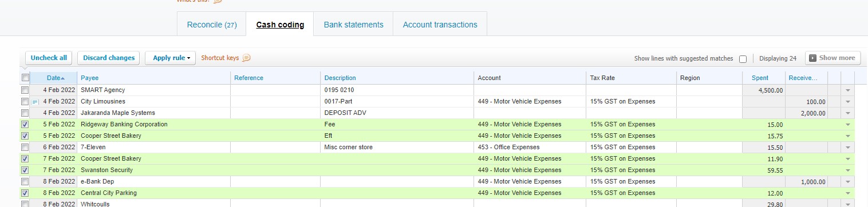Open row menu arrow for Central City Parking
Viewport: 868px width, 207px height.
tap(848, 193)
